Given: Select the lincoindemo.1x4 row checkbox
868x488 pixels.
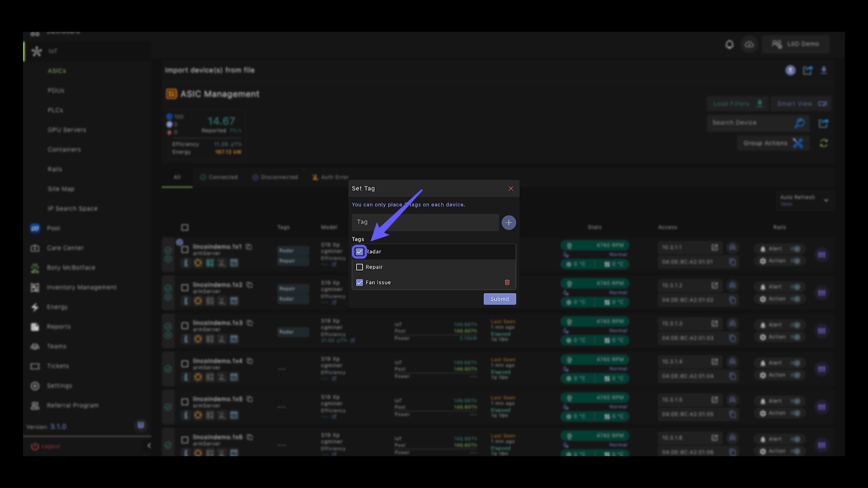Looking at the screenshot, I should [x=184, y=364].
